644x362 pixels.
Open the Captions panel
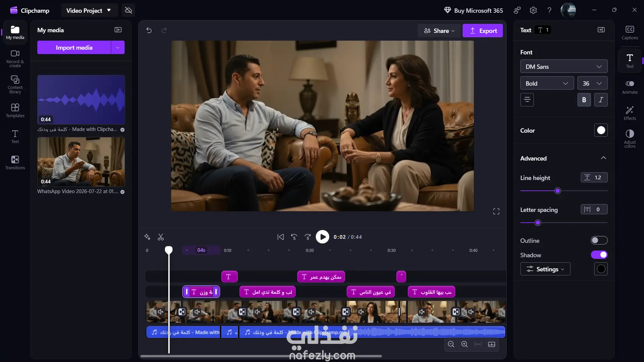tap(630, 33)
